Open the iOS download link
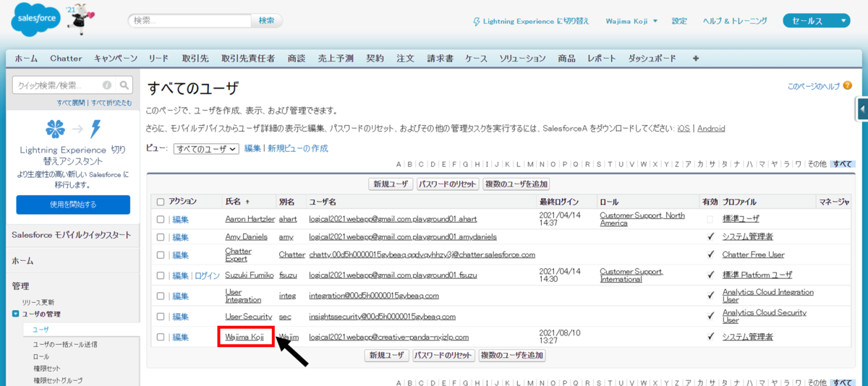Image resolution: width=868 pixels, height=386 pixels. click(683, 129)
